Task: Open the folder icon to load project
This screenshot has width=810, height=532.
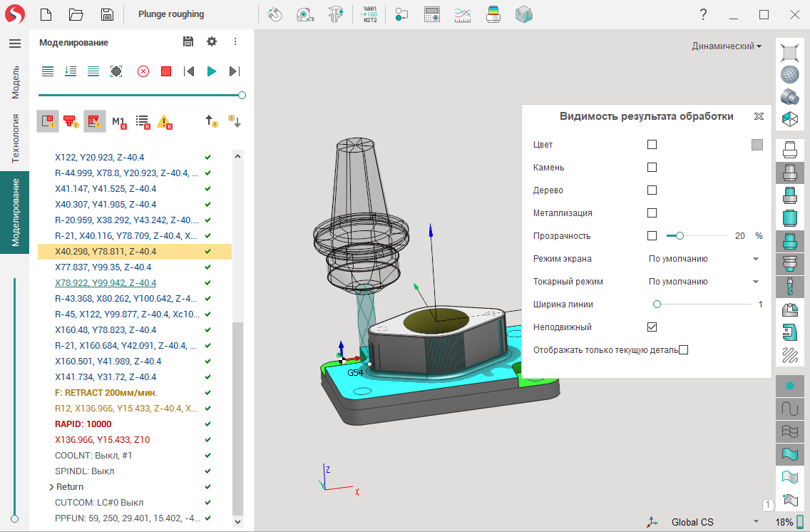Action: click(76, 14)
